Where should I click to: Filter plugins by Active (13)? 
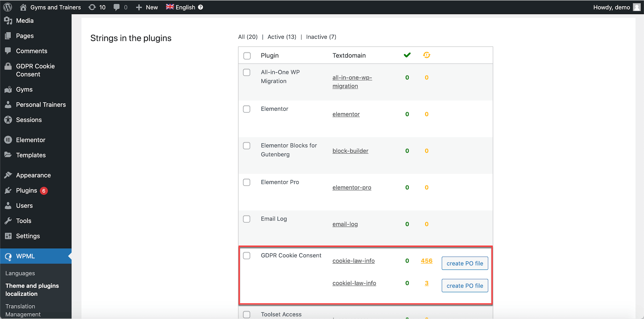pyautogui.click(x=282, y=37)
